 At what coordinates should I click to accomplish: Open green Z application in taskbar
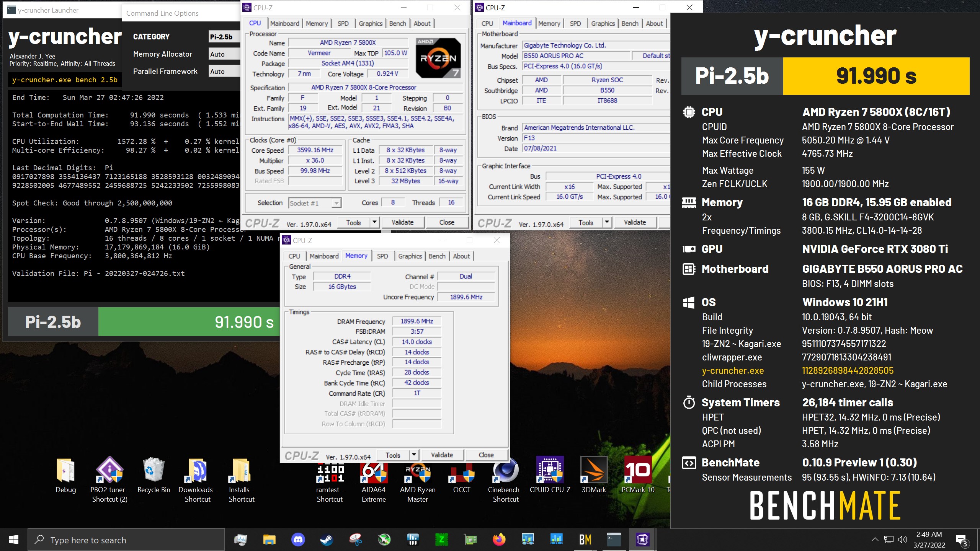(x=441, y=540)
